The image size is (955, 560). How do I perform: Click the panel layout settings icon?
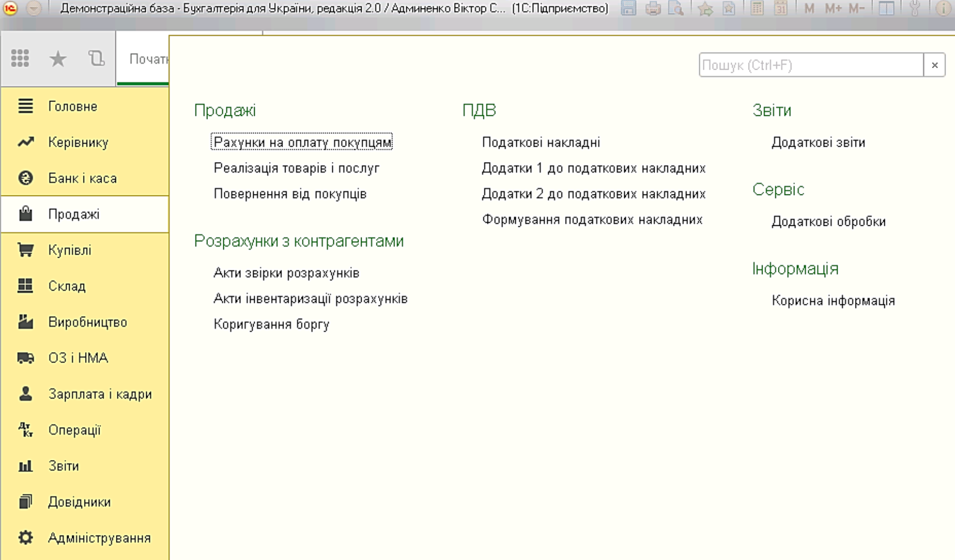click(x=886, y=8)
